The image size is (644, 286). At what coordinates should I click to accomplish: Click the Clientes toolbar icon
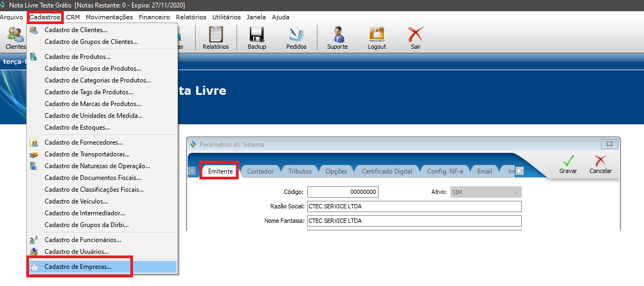pyautogui.click(x=14, y=37)
